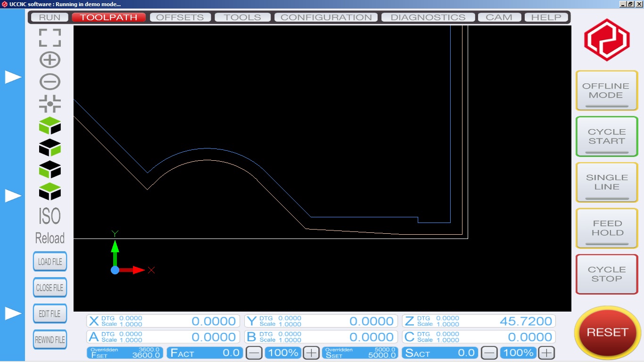644x362 pixels.
Task: Reset spindle override 100% button
Action: point(518,353)
